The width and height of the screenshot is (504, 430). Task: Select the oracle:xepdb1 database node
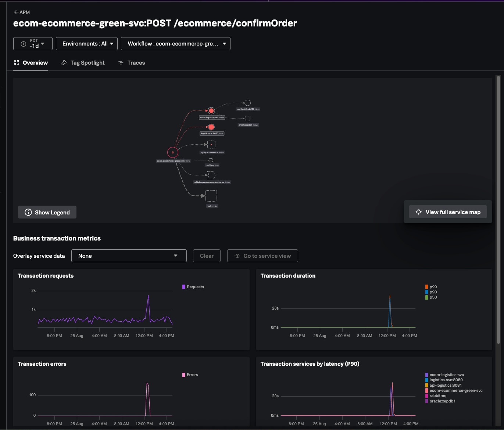[247, 118]
